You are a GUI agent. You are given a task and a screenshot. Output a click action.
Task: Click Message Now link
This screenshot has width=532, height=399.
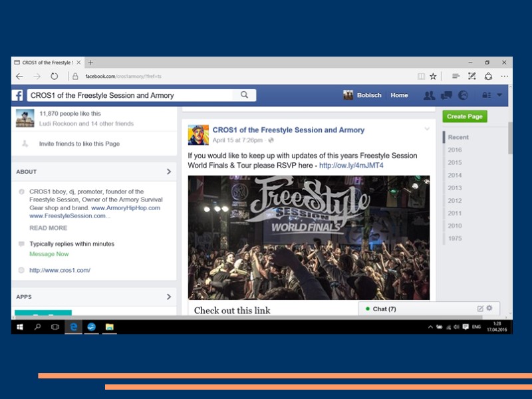point(49,254)
